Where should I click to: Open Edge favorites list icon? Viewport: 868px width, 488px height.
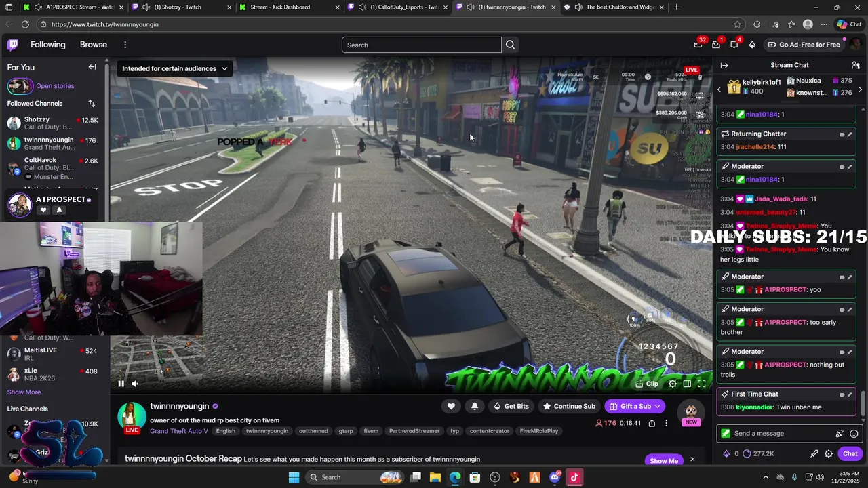click(791, 24)
